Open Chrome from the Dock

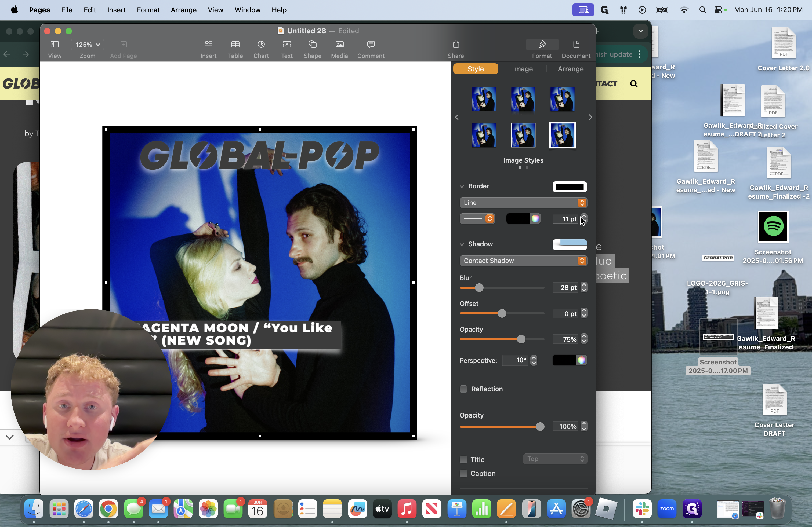click(108, 509)
